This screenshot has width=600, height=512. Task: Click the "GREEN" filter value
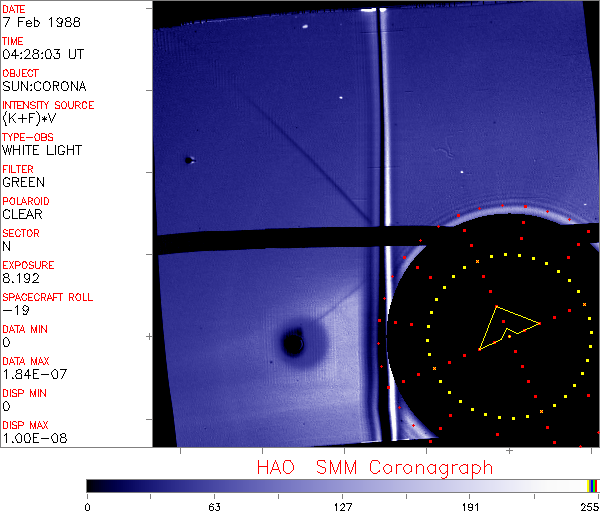pos(23,182)
